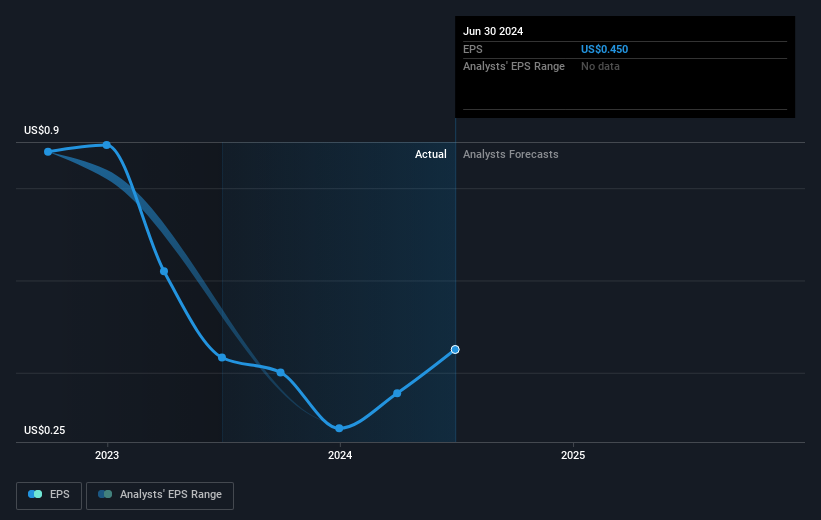Click the Analysts' EPS Range legend color icon
Viewport: 821px width, 520px height.
click(105, 494)
